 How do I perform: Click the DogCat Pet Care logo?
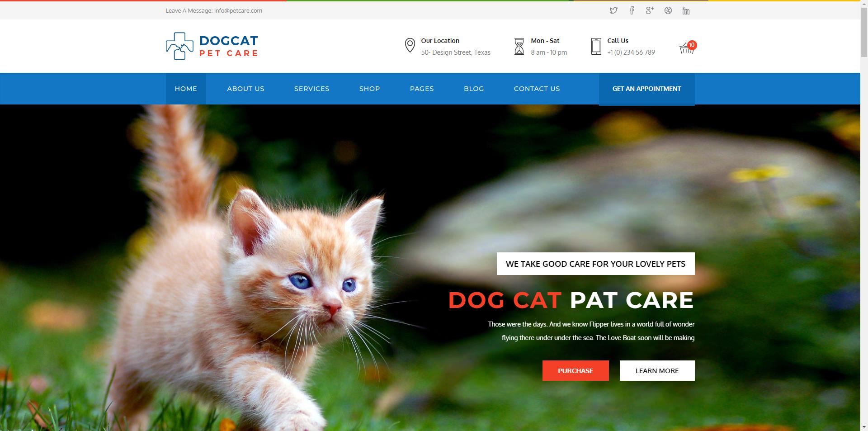pos(212,46)
